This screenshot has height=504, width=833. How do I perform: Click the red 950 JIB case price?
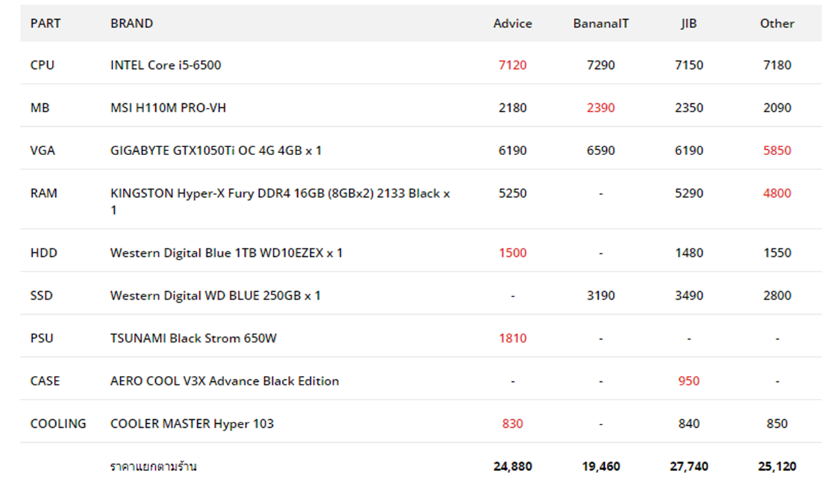pyautogui.click(x=688, y=381)
